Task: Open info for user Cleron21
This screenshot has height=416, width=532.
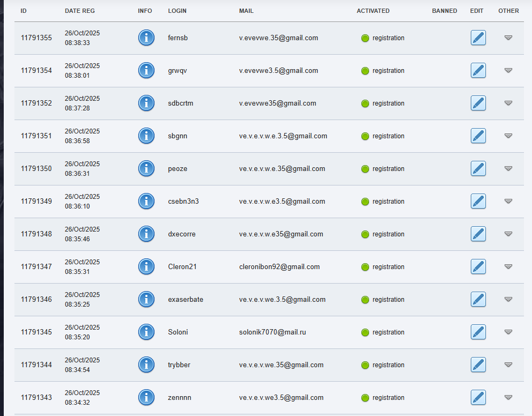Action: click(x=146, y=267)
